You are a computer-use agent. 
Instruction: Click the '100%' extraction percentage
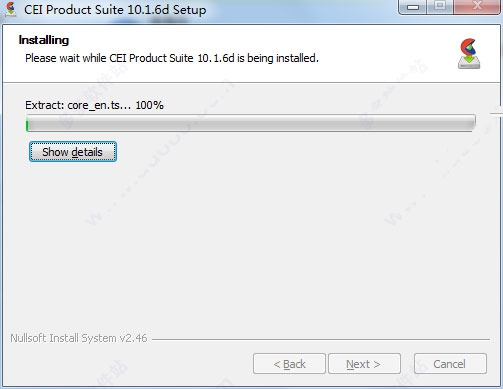[150, 105]
